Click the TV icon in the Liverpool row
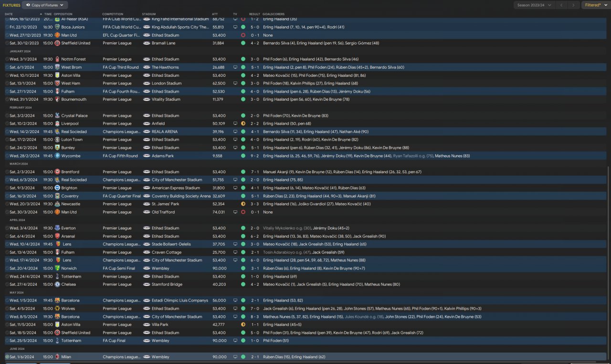 point(235,124)
